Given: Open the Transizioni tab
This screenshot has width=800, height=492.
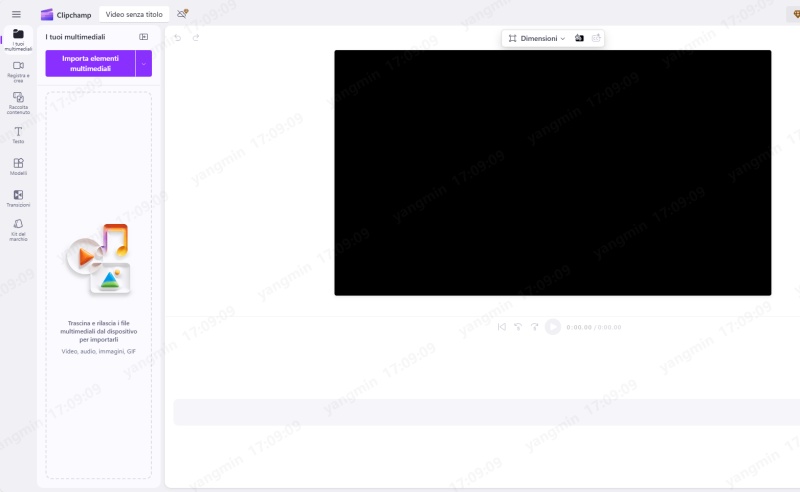Looking at the screenshot, I should [18, 199].
